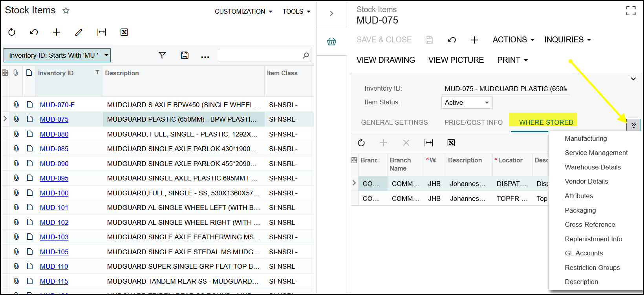The height and width of the screenshot is (295, 644).
Task: Choose GL Accounts in the overflow menu
Action: [584, 253]
